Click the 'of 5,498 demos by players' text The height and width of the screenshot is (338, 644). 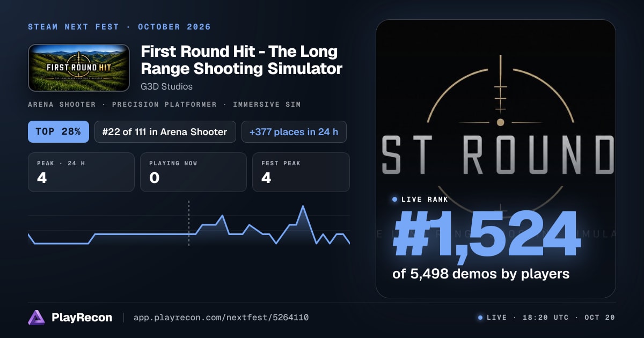click(x=481, y=274)
